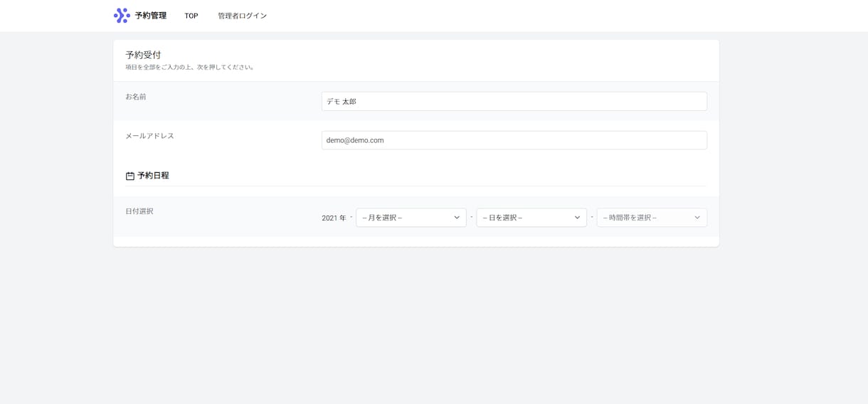Click the 項目を全部をご入力の上 instruction text
The height and width of the screenshot is (404, 868).
(x=190, y=68)
